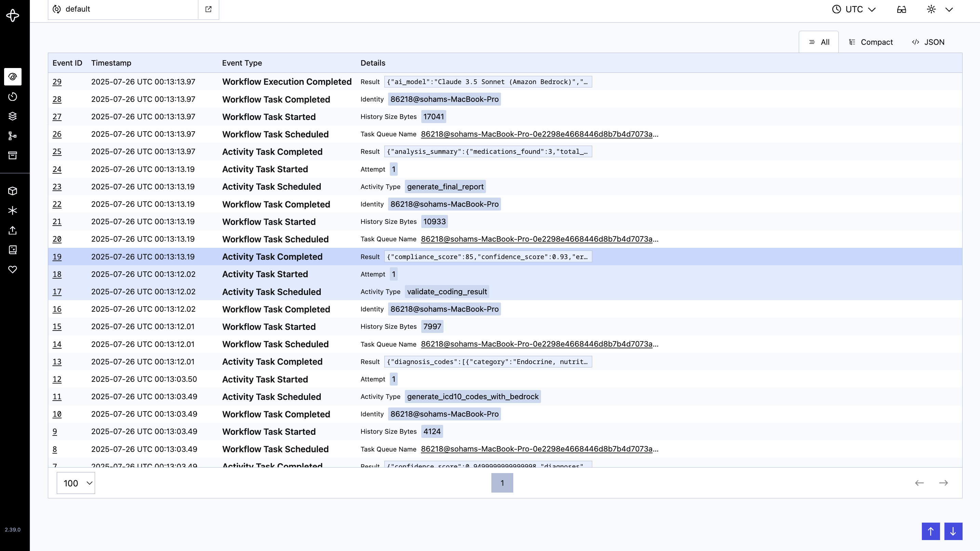Open the 100 per-page rows dropdown
Viewport: 980px width, 551px height.
pyautogui.click(x=76, y=483)
